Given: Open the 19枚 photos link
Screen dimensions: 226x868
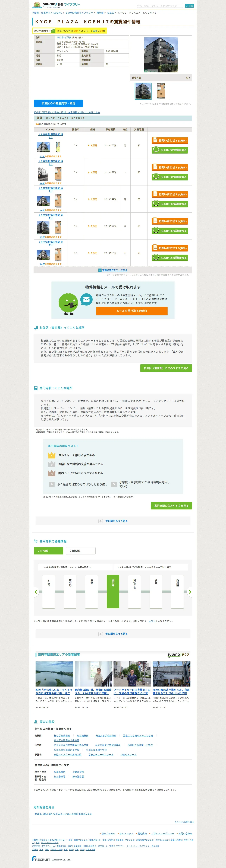Looking at the screenshot, I should (42, 237).
